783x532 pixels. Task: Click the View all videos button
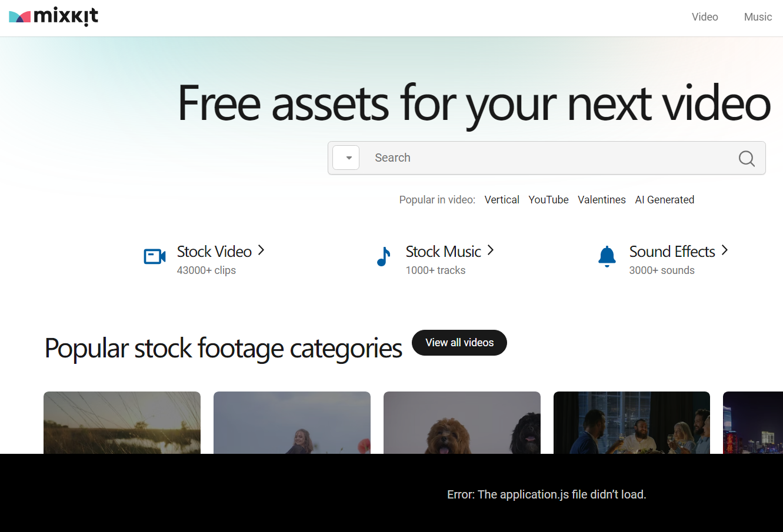pyautogui.click(x=459, y=343)
